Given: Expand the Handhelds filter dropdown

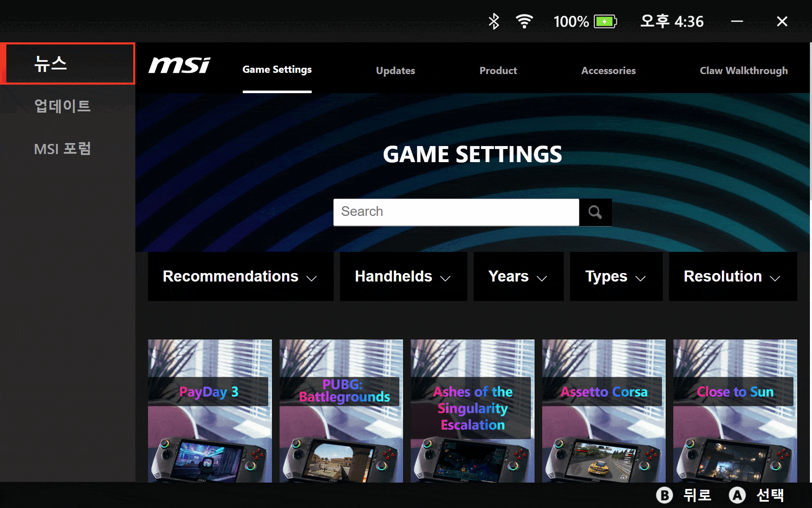Looking at the screenshot, I should (x=403, y=276).
